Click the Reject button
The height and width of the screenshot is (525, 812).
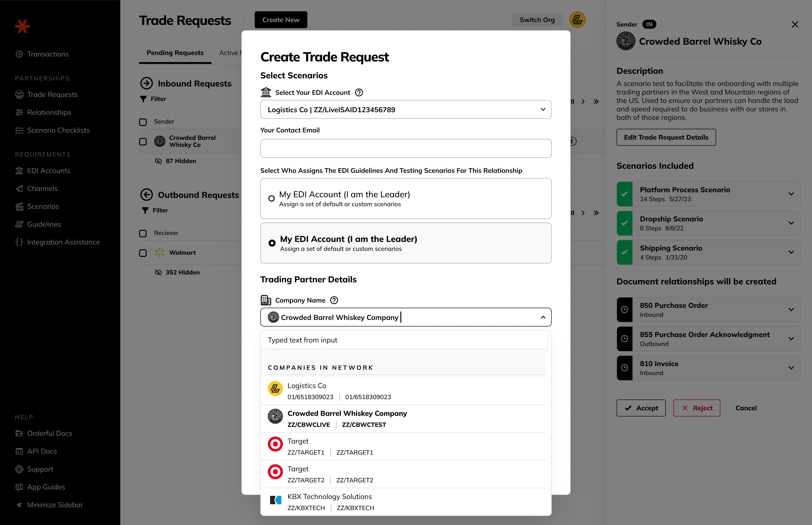(x=696, y=408)
